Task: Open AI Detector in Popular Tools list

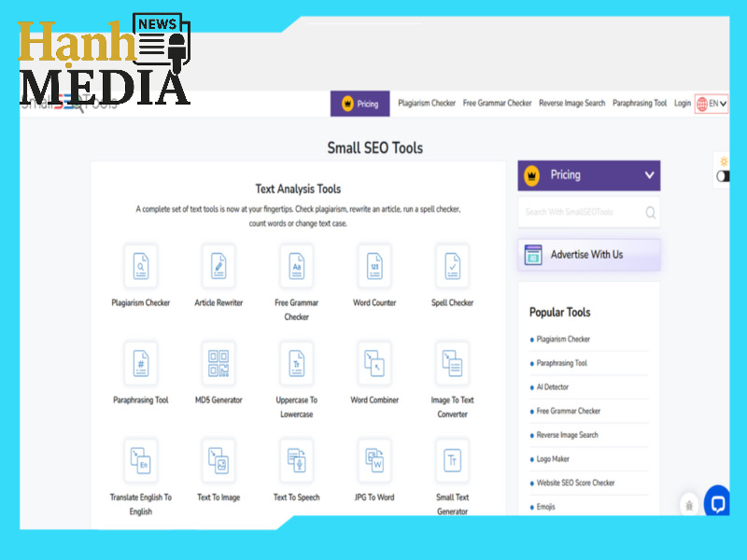Action: click(x=553, y=386)
